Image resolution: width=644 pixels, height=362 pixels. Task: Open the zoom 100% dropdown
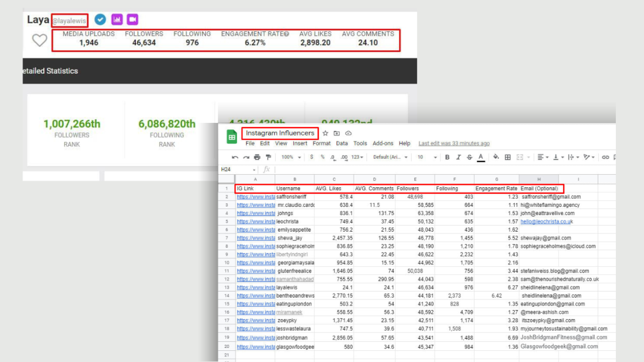point(291,157)
